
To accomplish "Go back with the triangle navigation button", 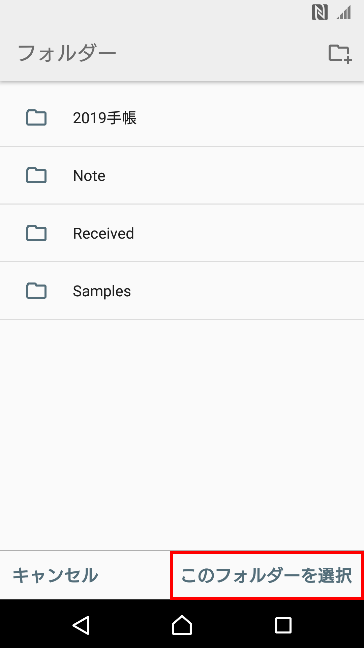I will [81, 624].
